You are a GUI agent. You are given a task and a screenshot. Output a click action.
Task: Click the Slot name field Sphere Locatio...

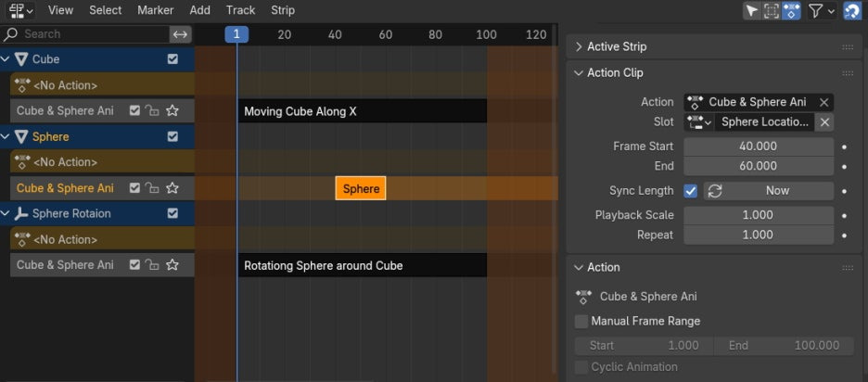[765, 122]
